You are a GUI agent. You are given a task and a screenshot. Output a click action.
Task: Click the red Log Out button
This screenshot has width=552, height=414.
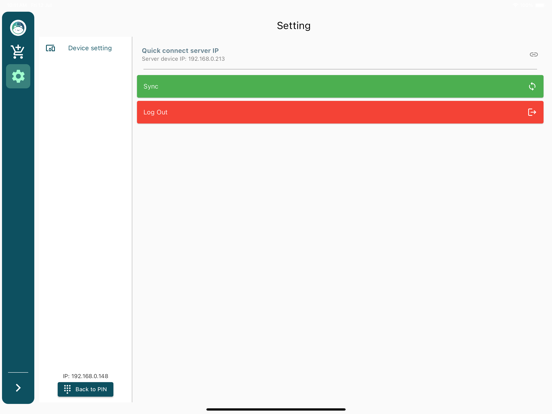click(x=340, y=112)
